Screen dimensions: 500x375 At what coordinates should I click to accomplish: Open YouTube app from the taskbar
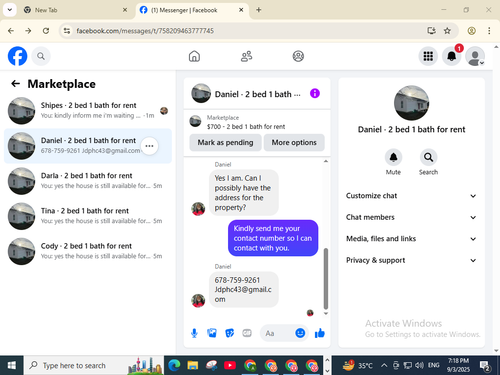230,365
